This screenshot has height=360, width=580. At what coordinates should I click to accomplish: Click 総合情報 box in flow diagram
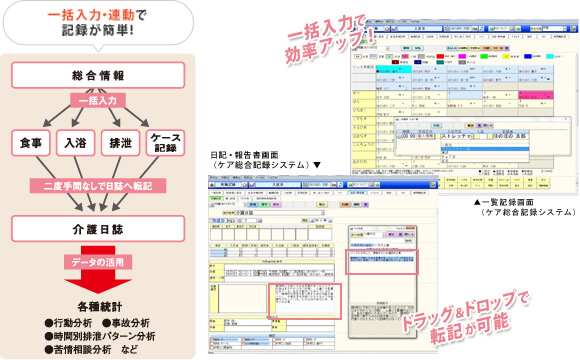(98, 75)
